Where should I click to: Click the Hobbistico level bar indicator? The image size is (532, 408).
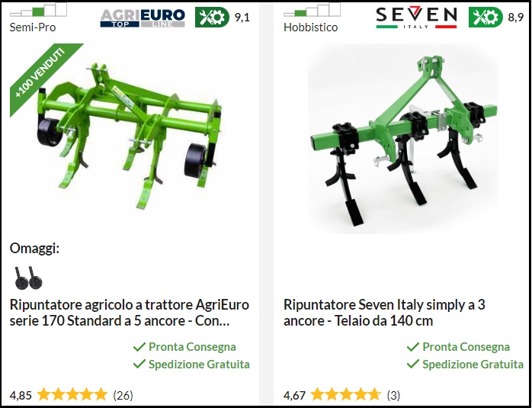coord(312,10)
